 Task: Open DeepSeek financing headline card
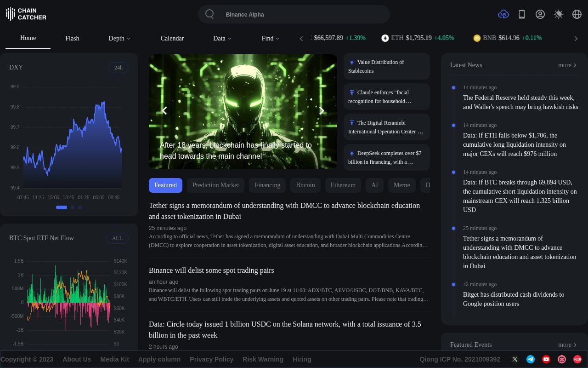click(387, 157)
